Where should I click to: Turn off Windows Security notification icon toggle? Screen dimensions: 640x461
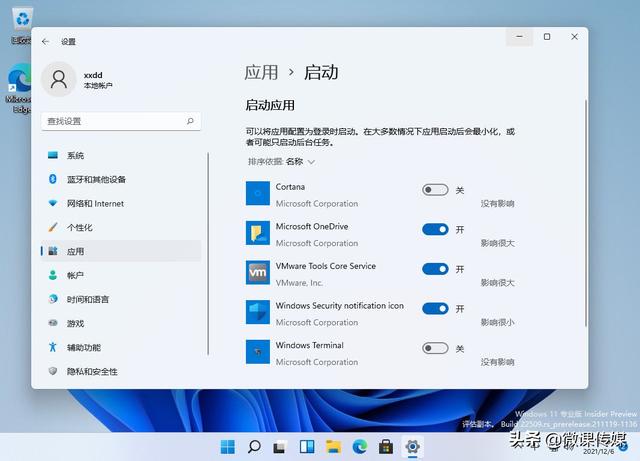pyautogui.click(x=435, y=309)
